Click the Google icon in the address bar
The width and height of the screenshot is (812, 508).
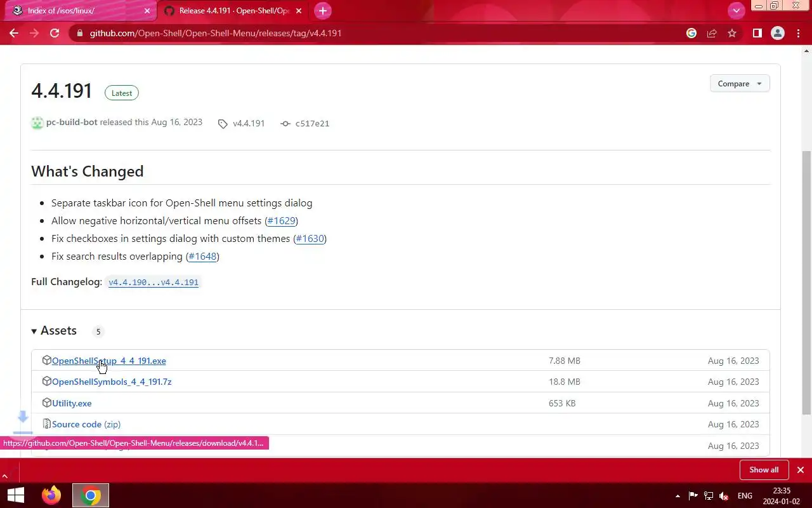[691, 33]
